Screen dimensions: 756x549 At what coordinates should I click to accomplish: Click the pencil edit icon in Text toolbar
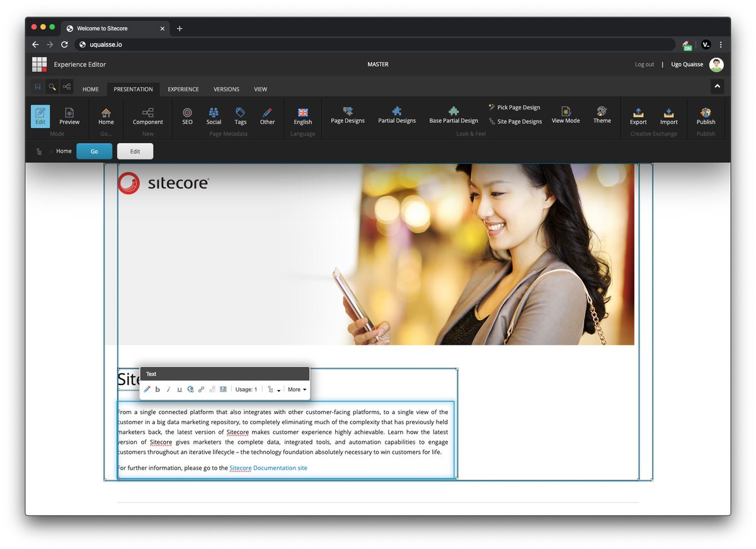[147, 390]
